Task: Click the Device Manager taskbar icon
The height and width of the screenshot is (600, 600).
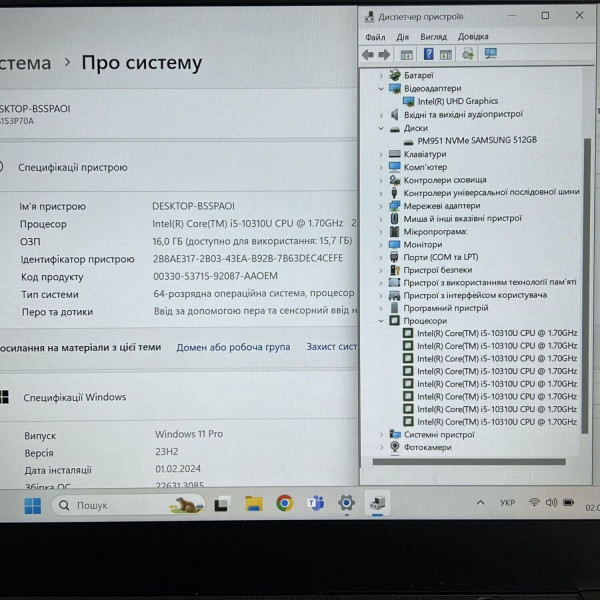Action: coord(377,502)
